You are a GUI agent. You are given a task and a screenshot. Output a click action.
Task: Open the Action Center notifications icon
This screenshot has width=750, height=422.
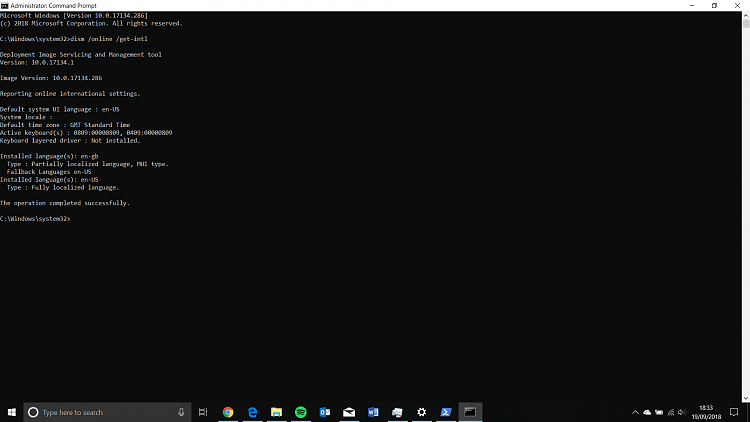(x=734, y=412)
